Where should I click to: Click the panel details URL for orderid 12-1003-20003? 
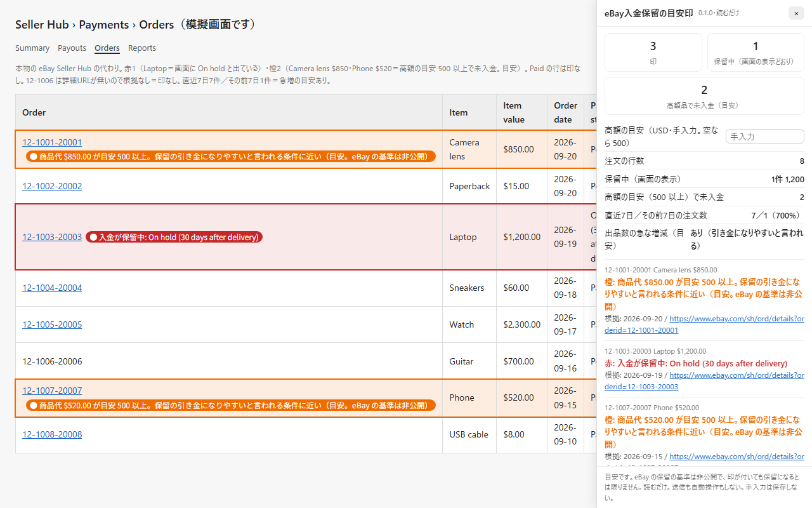[x=737, y=381]
